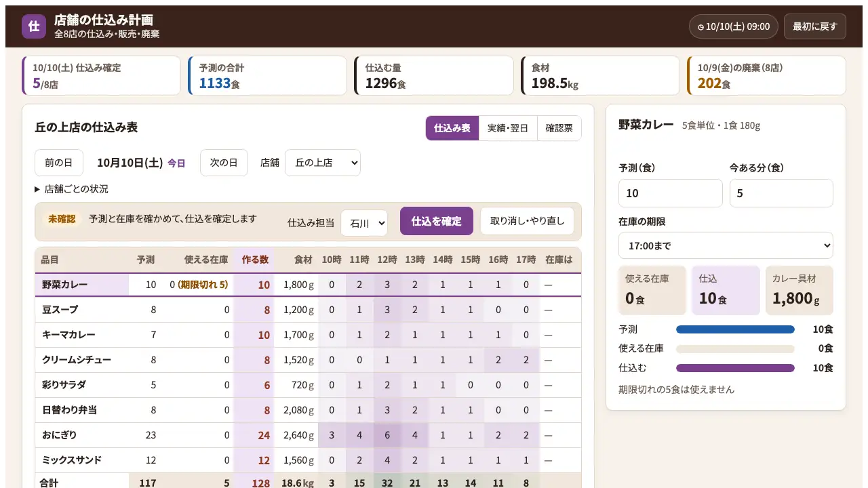Select the おにぎり row
This screenshot has width=868, height=488.
[308, 435]
